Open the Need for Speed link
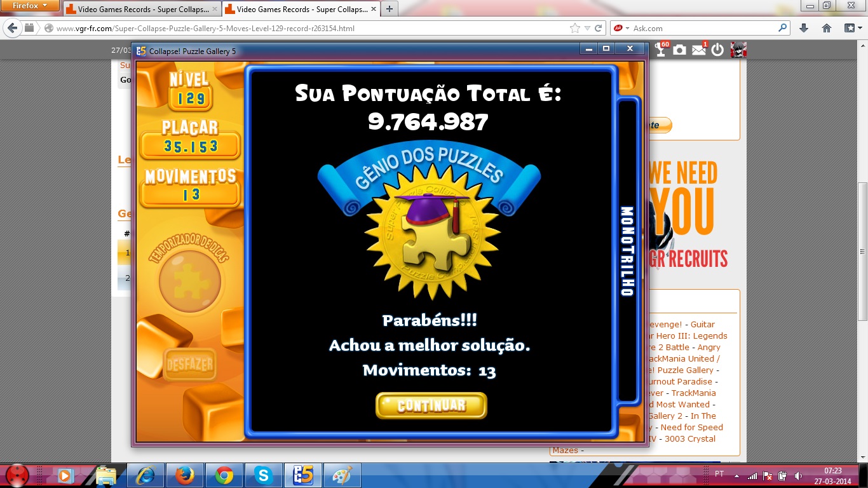The height and width of the screenshot is (488, 868). 691,428
